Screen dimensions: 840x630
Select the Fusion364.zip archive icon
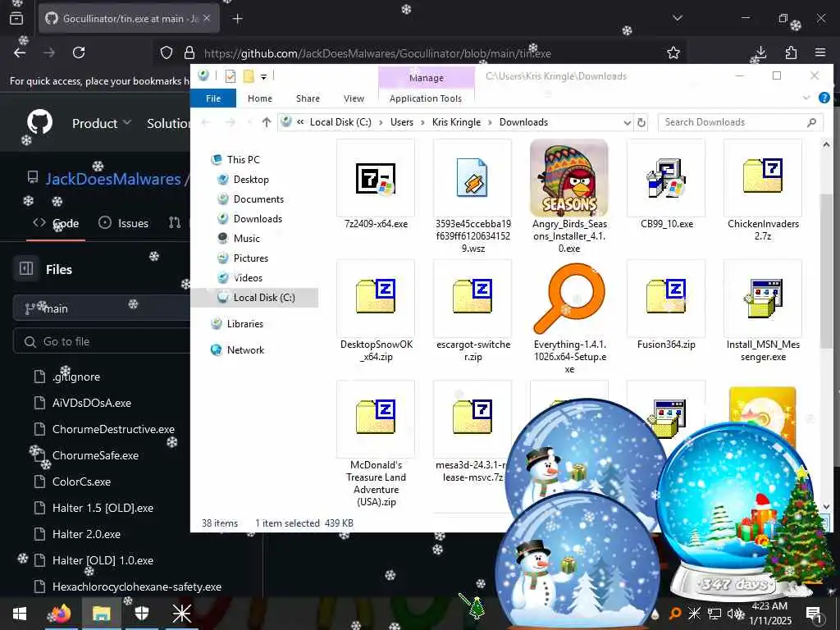click(666, 295)
